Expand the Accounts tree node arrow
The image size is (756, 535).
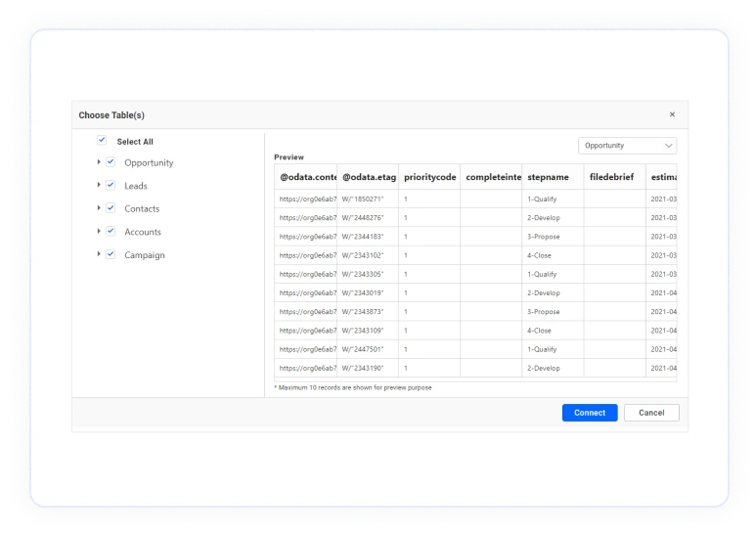(99, 232)
